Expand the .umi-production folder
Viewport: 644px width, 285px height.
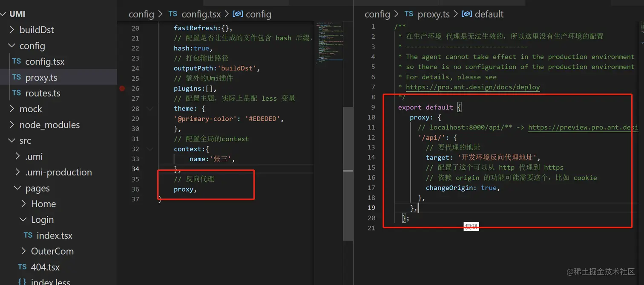pos(18,172)
